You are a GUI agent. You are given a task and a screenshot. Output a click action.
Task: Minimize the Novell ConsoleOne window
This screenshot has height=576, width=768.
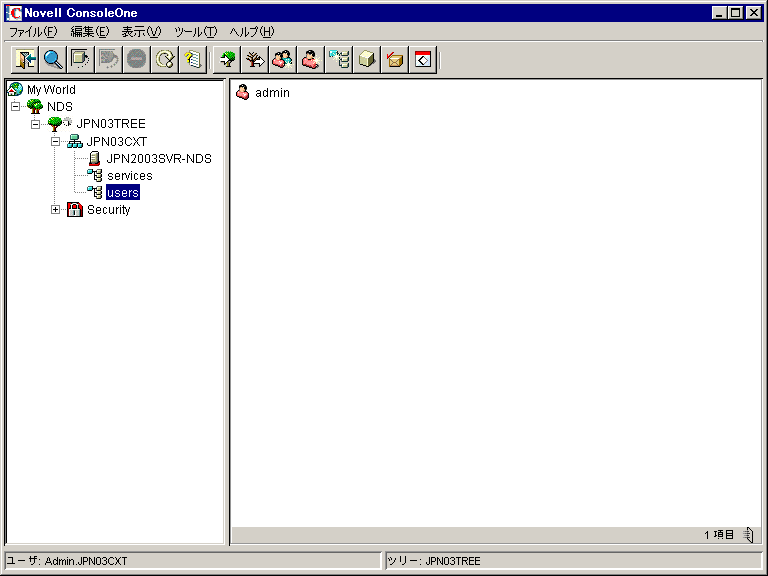(x=719, y=13)
